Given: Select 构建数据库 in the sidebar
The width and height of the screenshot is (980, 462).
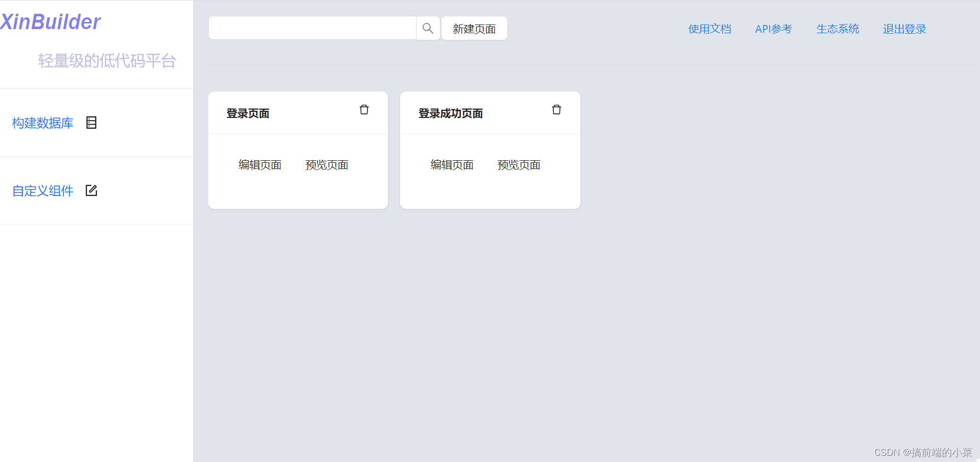Looking at the screenshot, I should [42, 123].
